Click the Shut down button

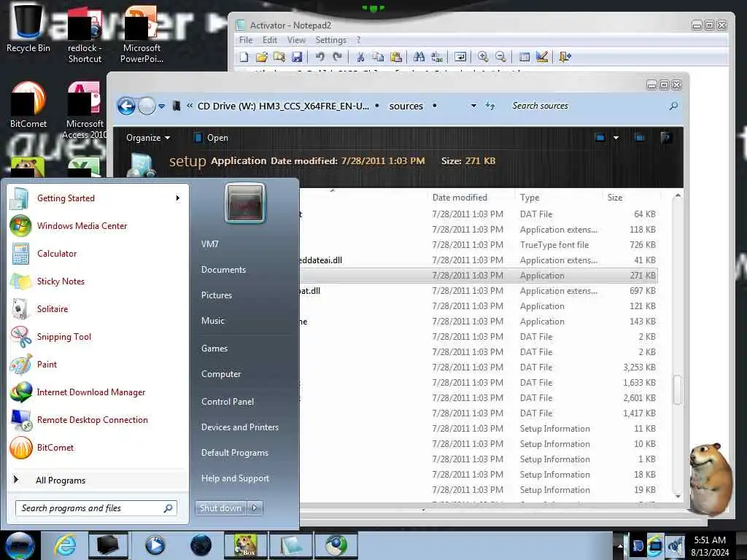(220, 508)
